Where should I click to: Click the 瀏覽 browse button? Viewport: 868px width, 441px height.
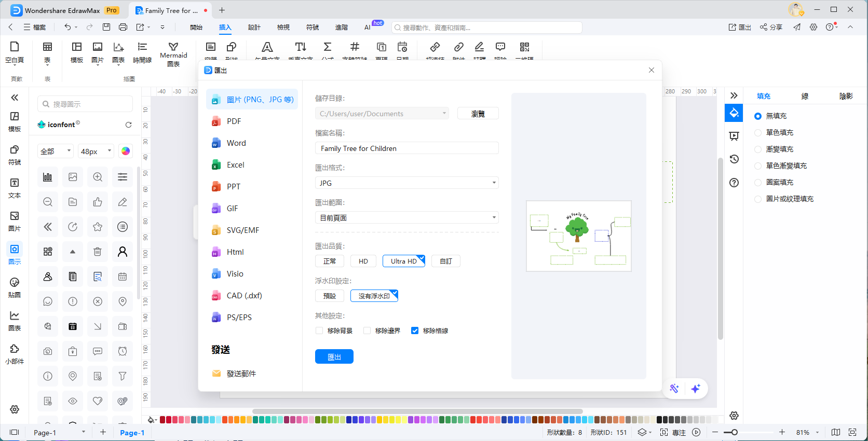point(478,114)
